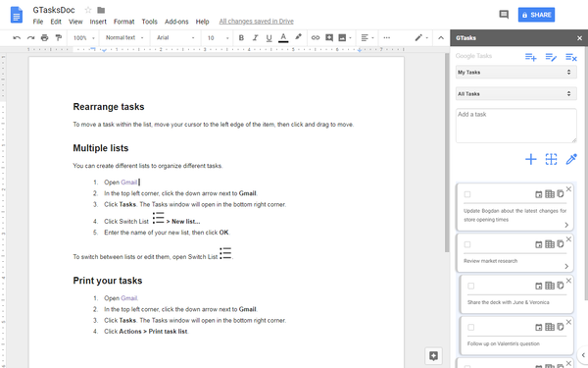
Task: Open the All Tasks filter selector
Action: [x=516, y=94]
